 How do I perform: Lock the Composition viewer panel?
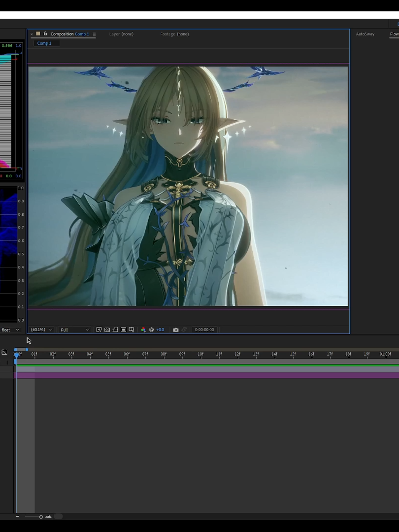point(45,34)
